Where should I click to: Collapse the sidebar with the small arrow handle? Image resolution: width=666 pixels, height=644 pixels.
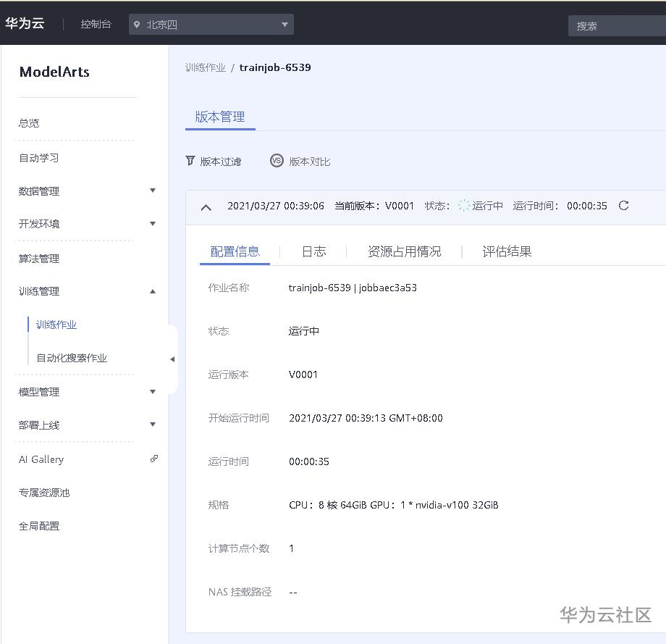tap(172, 359)
